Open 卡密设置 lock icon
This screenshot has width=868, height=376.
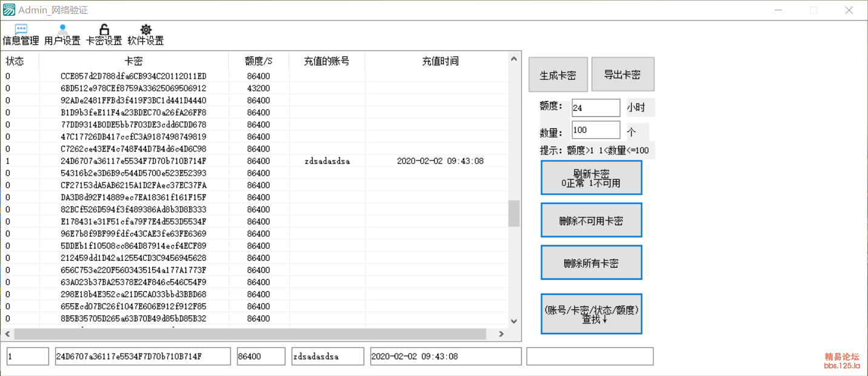tap(104, 30)
